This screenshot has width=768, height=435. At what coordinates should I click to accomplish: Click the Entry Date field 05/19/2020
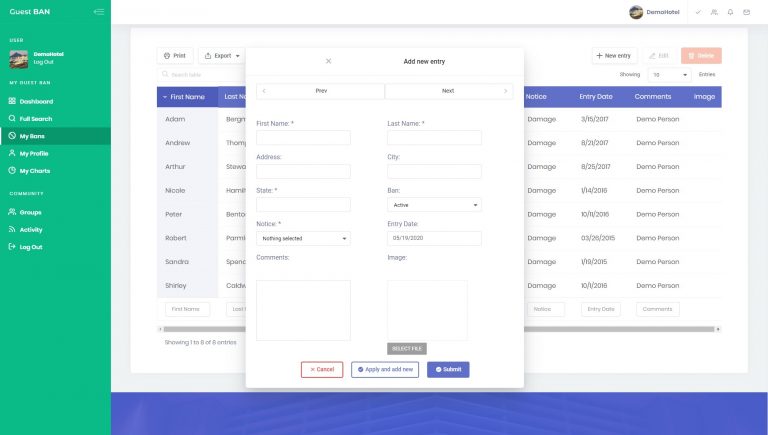434,238
